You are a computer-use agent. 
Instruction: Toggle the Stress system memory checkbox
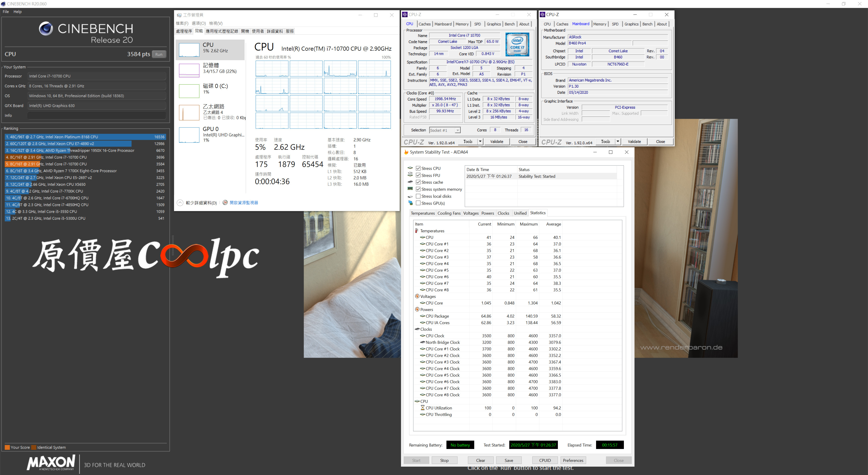(x=418, y=189)
